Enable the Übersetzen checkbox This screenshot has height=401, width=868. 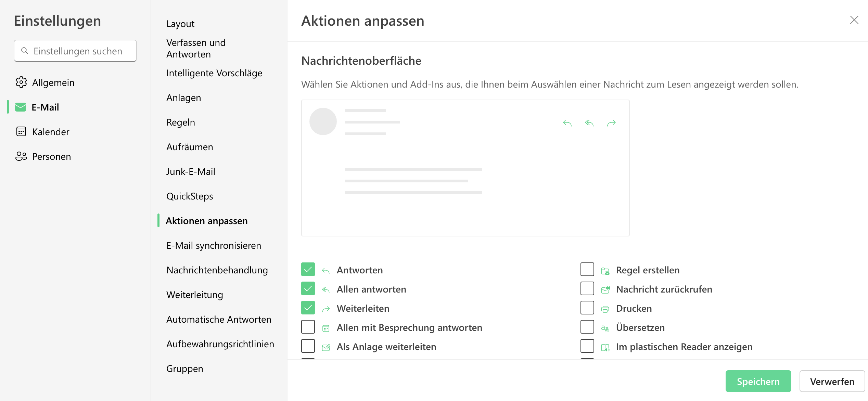pyautogui.click(x=587, y=327)
